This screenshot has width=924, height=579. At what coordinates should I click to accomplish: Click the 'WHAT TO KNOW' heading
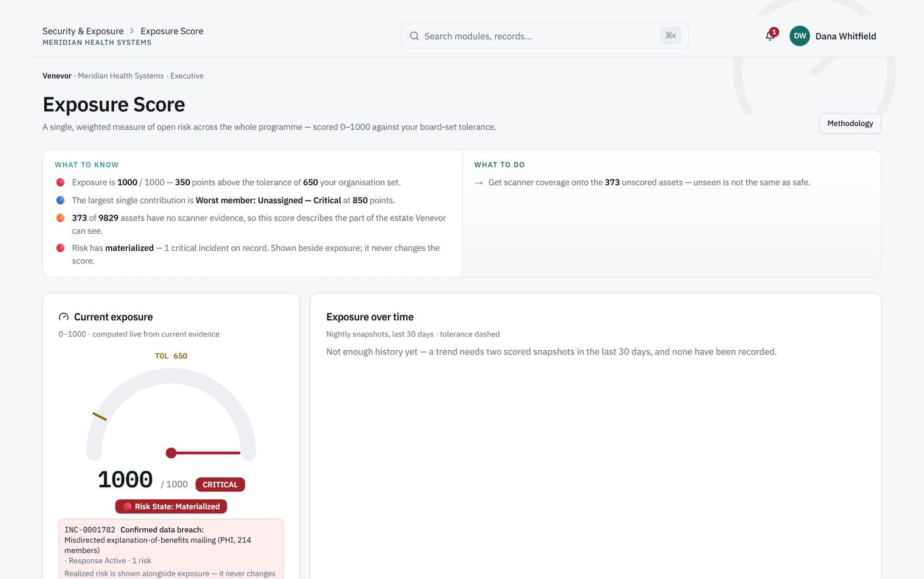(86, 164)
